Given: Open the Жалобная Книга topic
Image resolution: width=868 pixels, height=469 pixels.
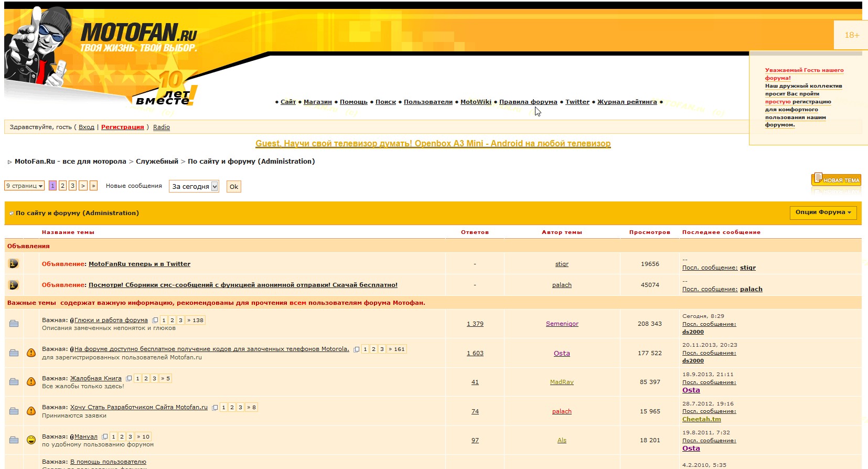Looking at the screenshot, I should [96, 378].
